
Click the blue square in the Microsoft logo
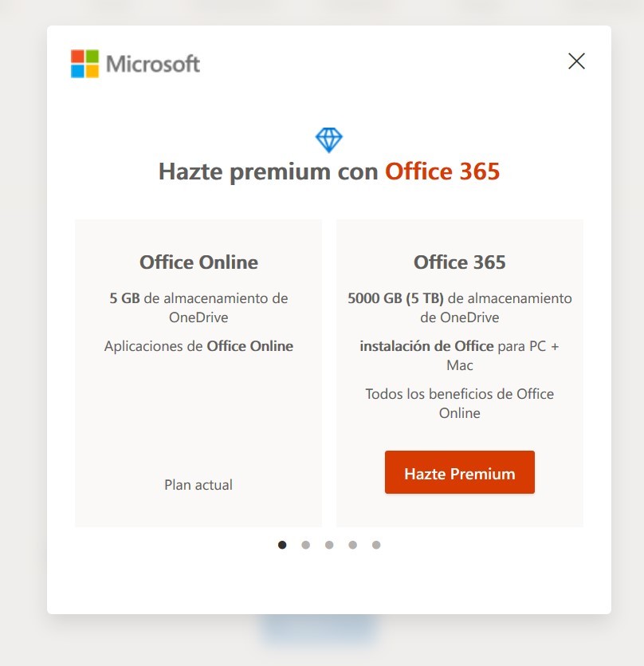77,70
